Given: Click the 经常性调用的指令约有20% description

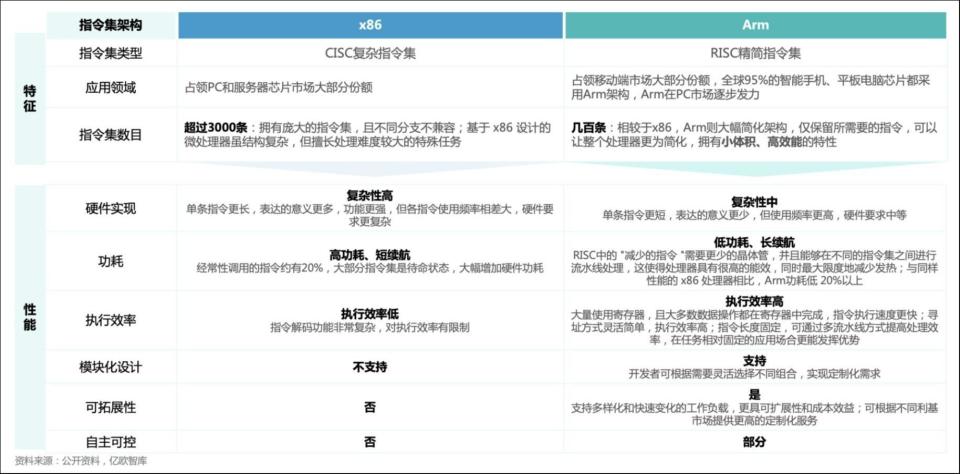Looking at the screenshot, I should 370,268.
